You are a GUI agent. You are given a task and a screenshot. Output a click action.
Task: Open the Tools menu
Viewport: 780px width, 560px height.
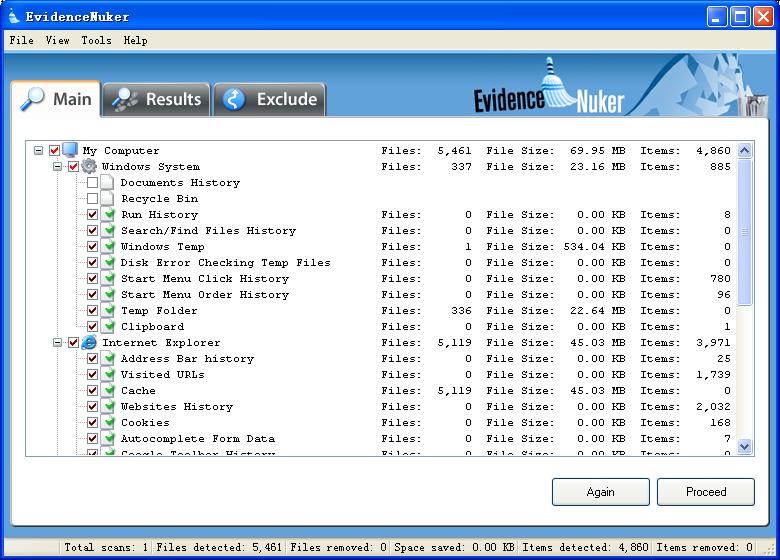pos(96,40)
